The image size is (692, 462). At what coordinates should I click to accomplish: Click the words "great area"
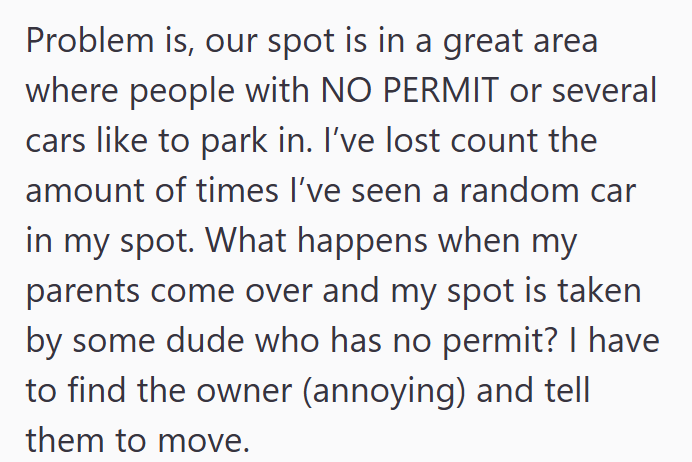(520, 43)
